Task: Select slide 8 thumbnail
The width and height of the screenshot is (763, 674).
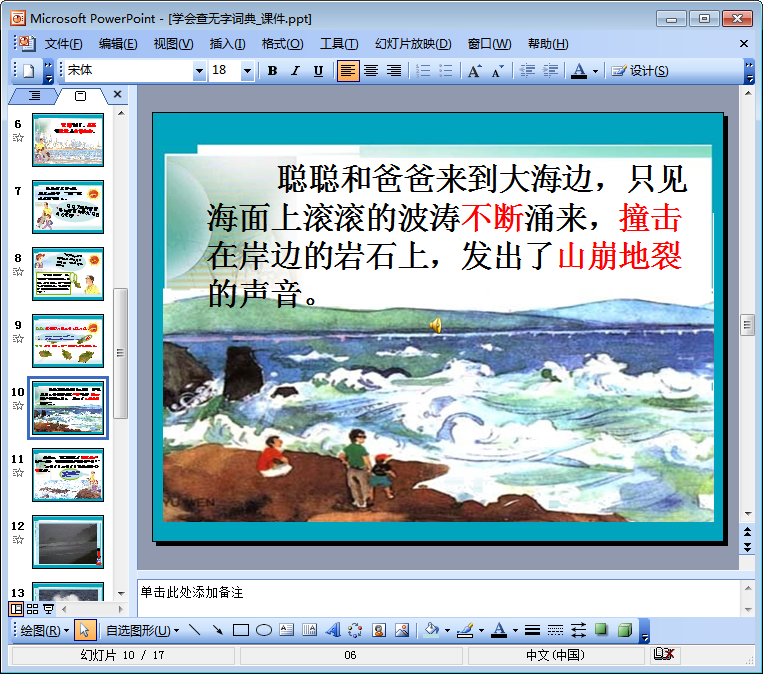Action: pos(68,274)
